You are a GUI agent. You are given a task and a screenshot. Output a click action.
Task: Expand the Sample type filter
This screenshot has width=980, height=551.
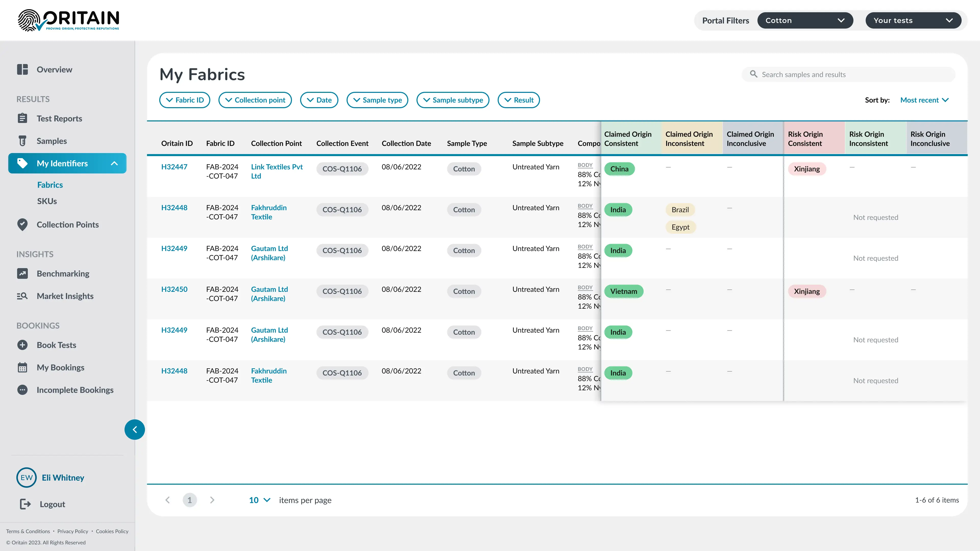(x=377, y=100)
